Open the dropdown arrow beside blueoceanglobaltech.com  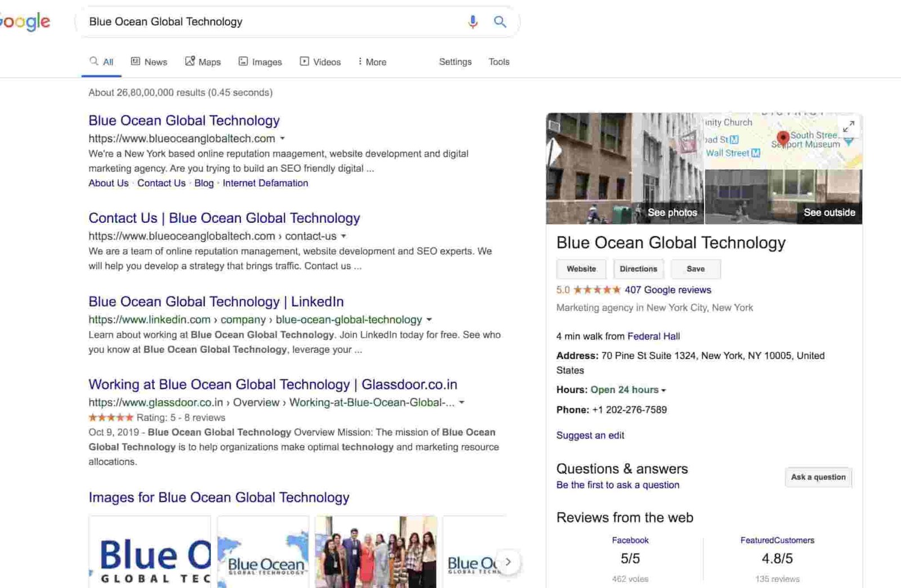[x=282, y=138]
